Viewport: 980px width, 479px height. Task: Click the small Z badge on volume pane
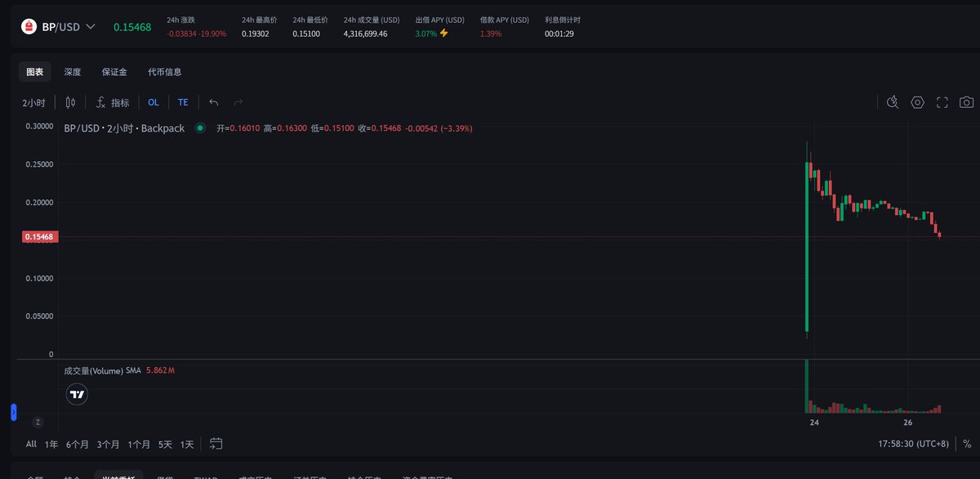pyautogui.click(x=37, y=423)
